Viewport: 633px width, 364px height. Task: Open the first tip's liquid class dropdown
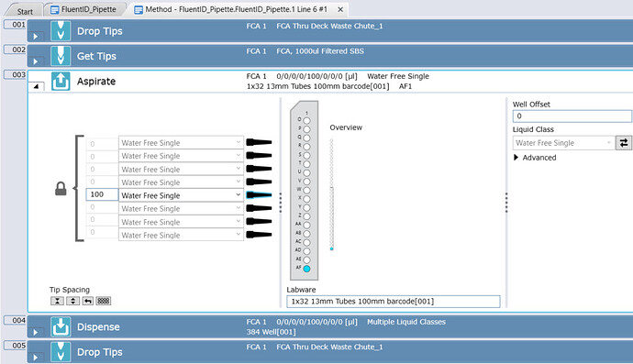[x=239, y=142]
